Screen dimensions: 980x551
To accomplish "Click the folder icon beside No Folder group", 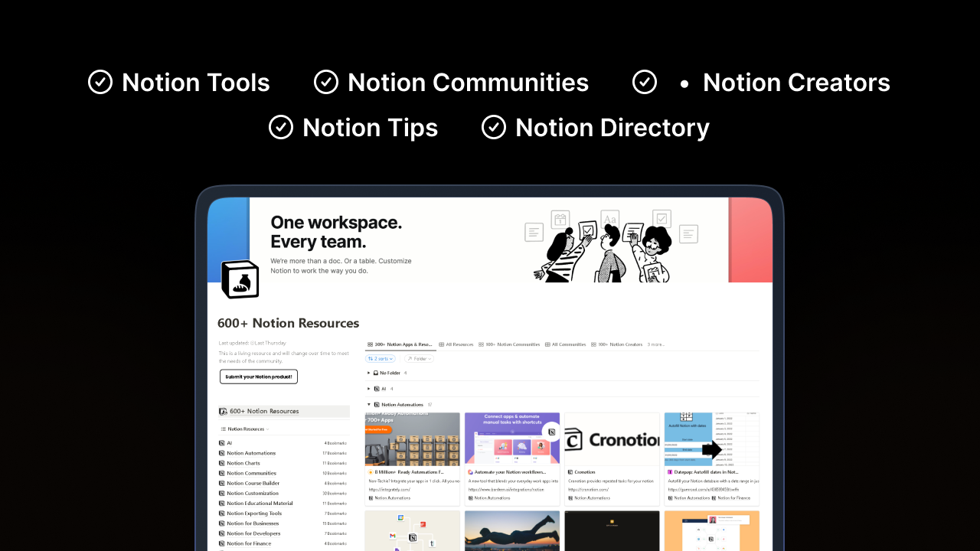I will click(x=376, y=373).
